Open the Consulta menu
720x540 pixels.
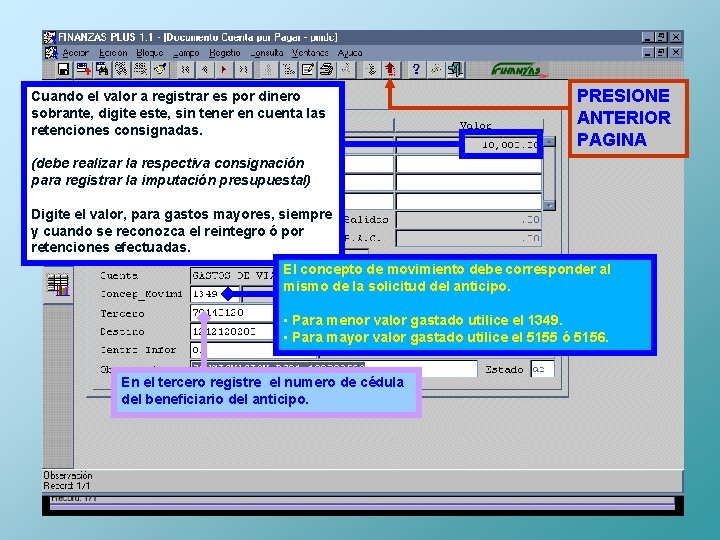[x=267, y=53]
